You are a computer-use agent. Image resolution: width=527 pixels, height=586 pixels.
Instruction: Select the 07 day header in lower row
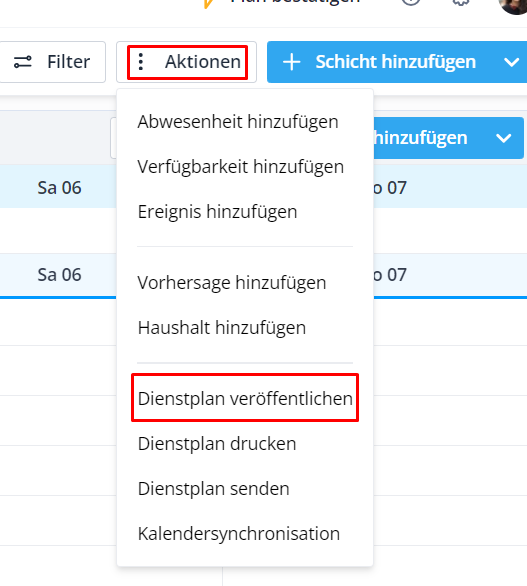[x=389, y=275]
